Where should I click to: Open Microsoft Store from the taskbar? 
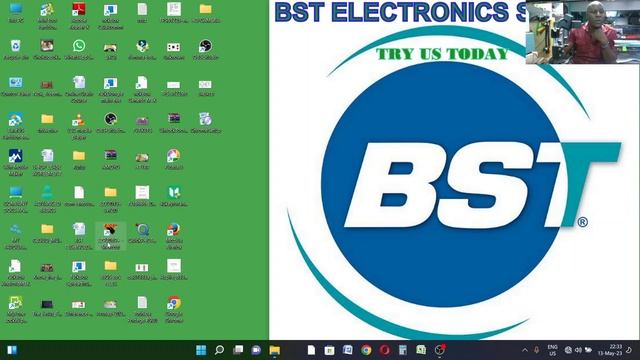coord(329,350)
